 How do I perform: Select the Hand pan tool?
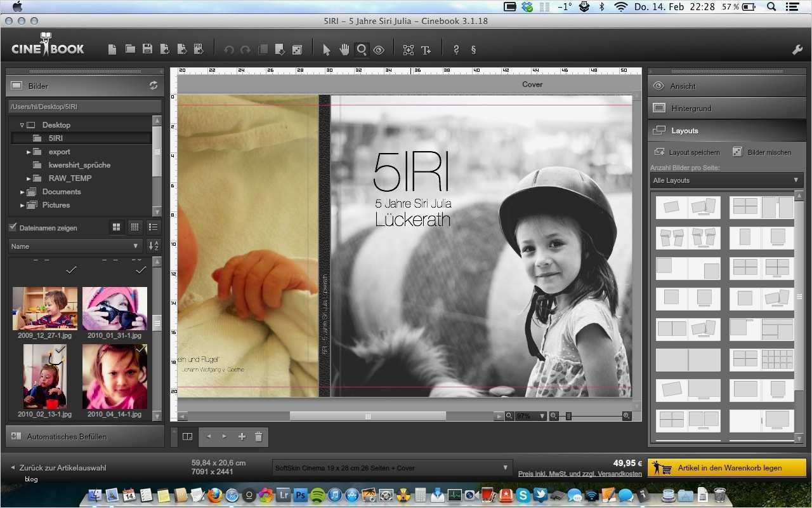click(x=344, y=50)
